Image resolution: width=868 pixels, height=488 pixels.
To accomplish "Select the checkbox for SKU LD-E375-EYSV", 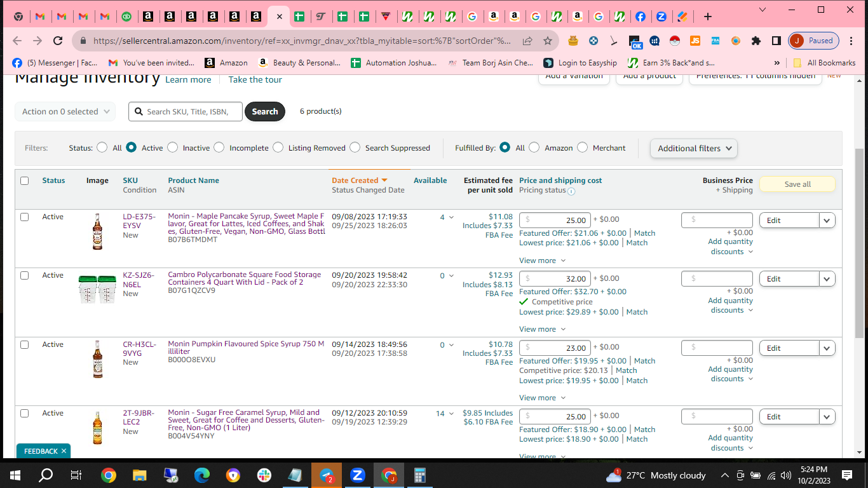I will point(25,217).
